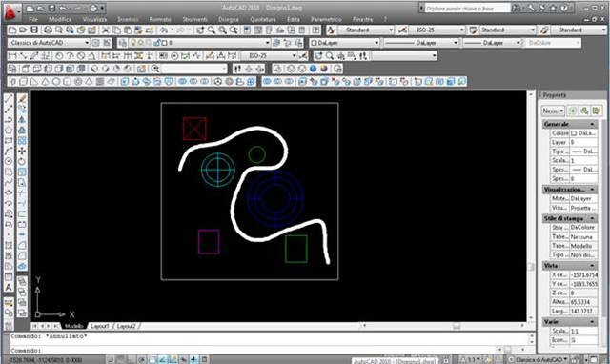Open the ISO-25 dropdown in Styles toolbar
The image size is (610, 364).
pyautogui.click(x=437, y=30)
